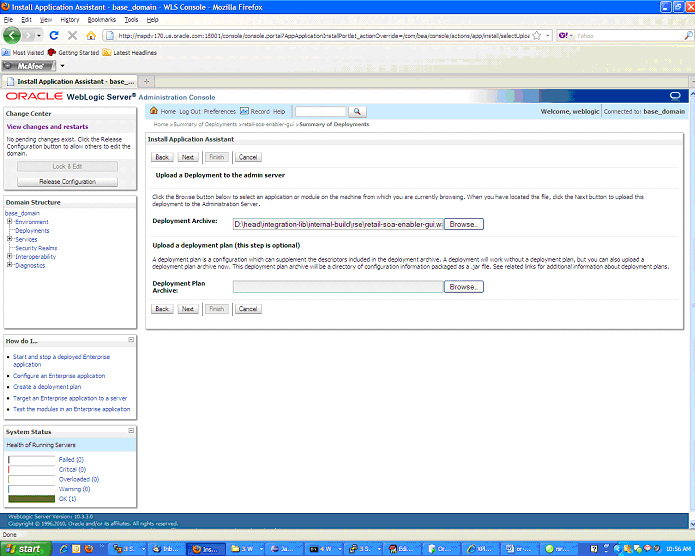Open Most Visited bookmarks
The image size is (695, 556).
(23, 52)
